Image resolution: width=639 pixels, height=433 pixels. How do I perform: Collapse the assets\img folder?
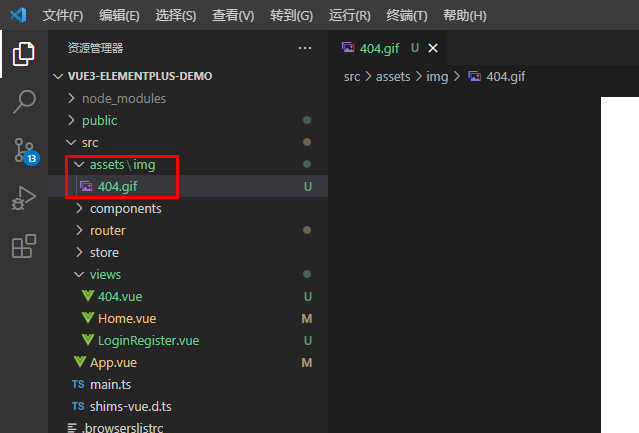coord(79,164)
